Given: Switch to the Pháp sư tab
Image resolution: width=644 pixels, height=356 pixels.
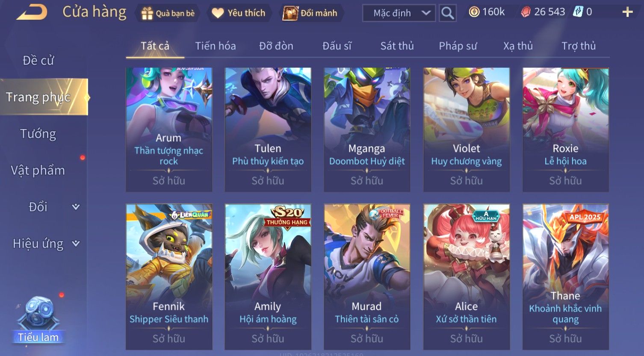Looking at the screenshot, I should (x=458, y=46).
